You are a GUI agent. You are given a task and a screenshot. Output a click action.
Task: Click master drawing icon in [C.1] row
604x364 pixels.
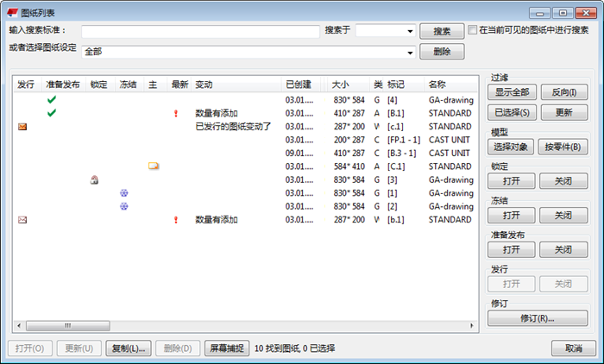(x=154, y=166)
